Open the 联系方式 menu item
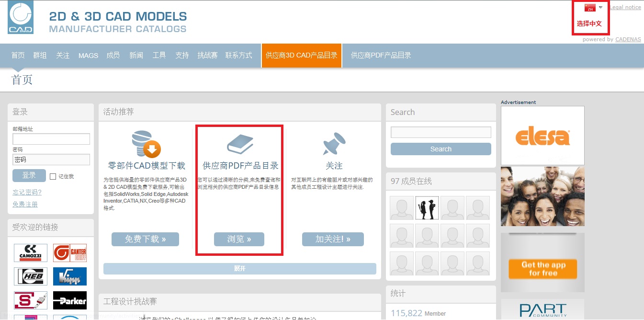 (239, 56)
